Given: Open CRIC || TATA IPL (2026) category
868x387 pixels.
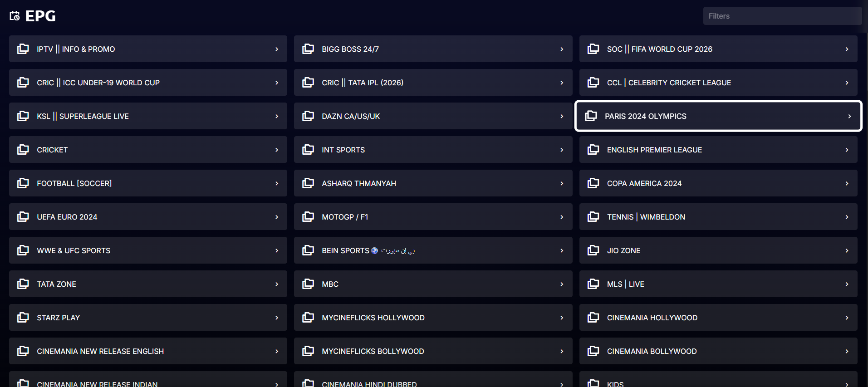Looking at the screenshot, I should [433, 83].
